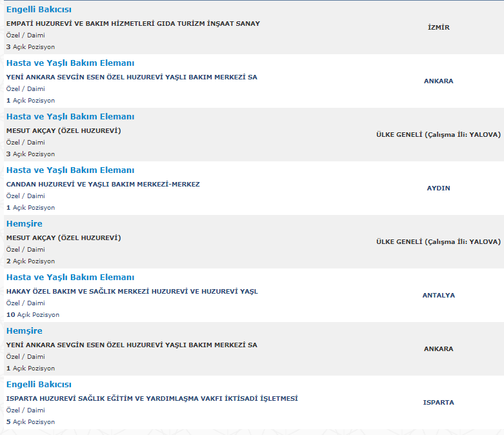Click CANDAN HUZUREVİ VE YAŞLI BAKIM MERKEZİ-MERKEZ name
This screenshot has width=504, height=435.
tap(103, 184)
